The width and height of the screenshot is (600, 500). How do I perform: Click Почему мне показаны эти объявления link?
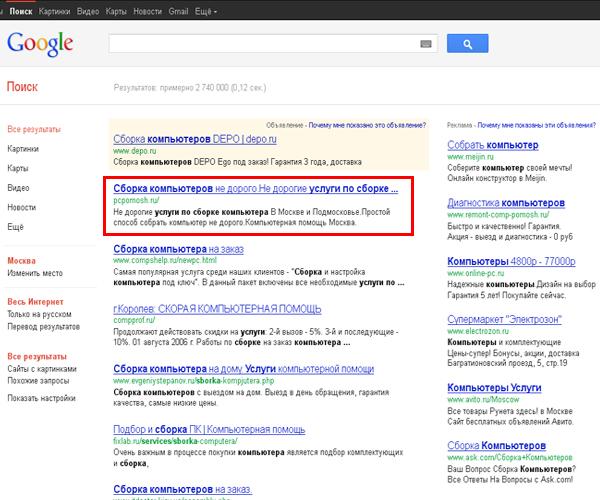coord(536,125)
